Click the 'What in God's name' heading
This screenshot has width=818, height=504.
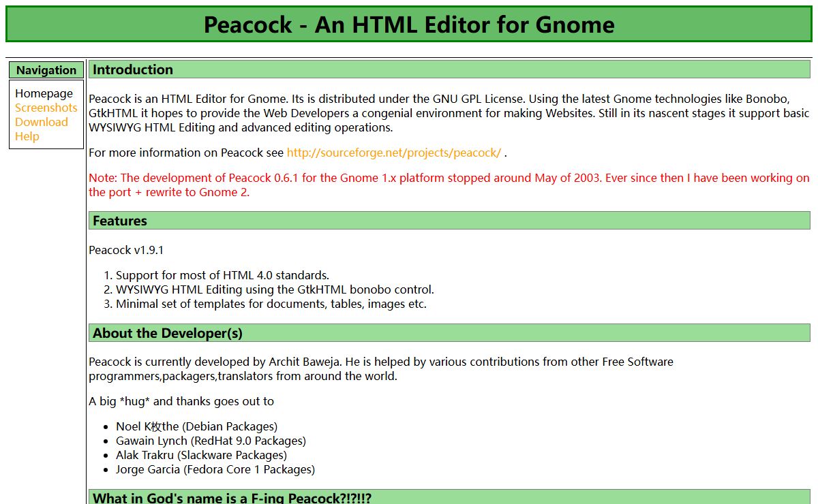(x=449, y=497)
